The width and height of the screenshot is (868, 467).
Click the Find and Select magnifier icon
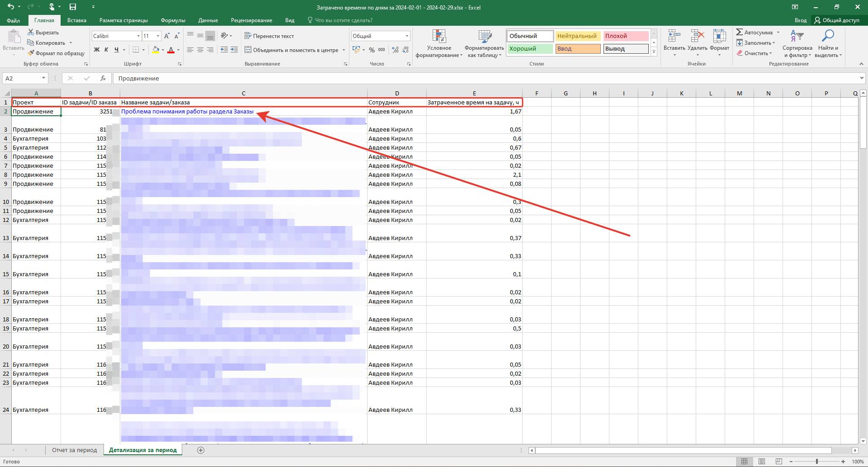point(828,36)
